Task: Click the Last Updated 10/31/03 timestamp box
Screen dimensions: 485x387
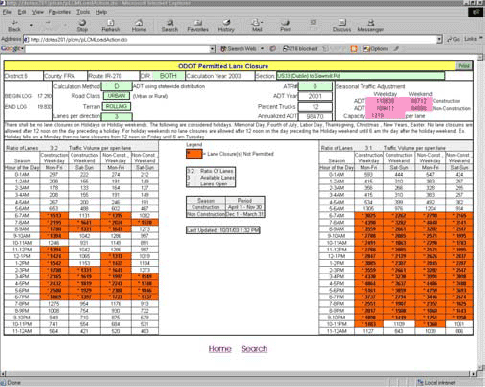Action: (x=223, y=230)
